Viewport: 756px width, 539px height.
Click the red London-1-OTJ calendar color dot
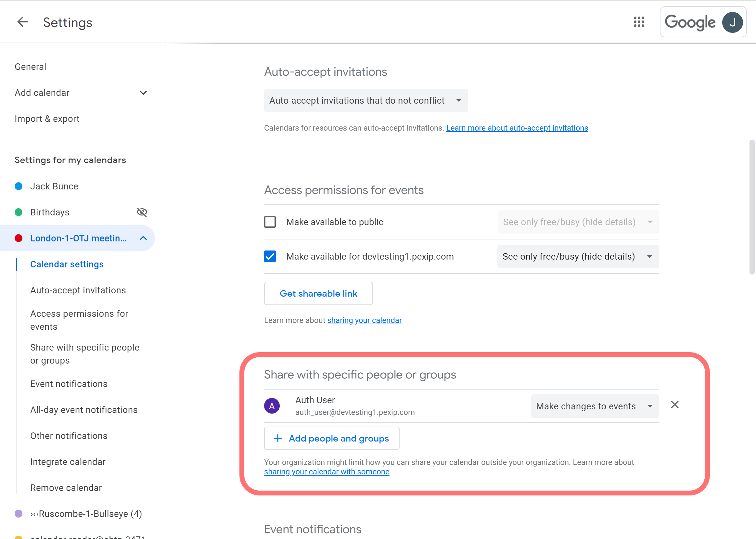coord(19,238)
